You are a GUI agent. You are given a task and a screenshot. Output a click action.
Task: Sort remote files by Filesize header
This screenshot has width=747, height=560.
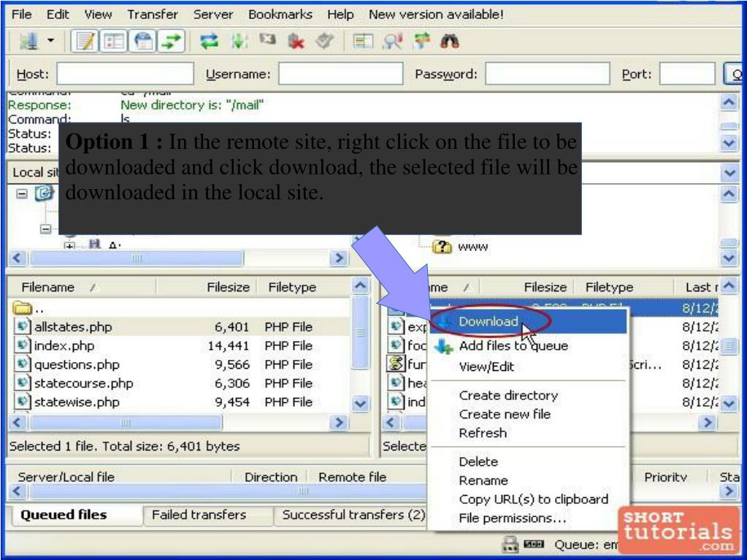(x=526, y=287)
